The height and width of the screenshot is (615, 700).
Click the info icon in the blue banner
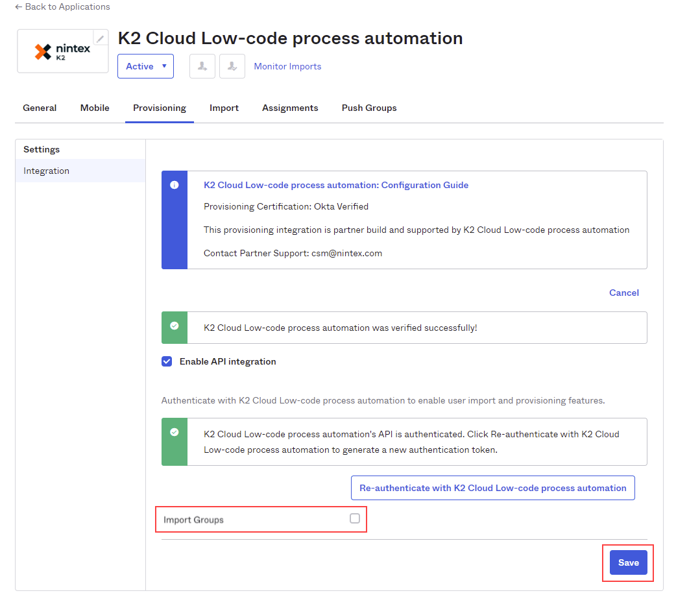pyautogui.click(x=174, y=186)
